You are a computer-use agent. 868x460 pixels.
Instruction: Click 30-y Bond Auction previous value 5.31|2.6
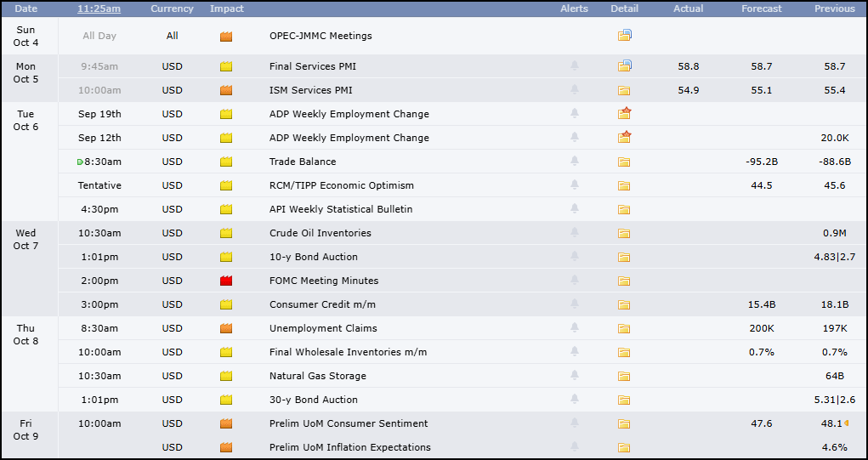click(835, 400)
